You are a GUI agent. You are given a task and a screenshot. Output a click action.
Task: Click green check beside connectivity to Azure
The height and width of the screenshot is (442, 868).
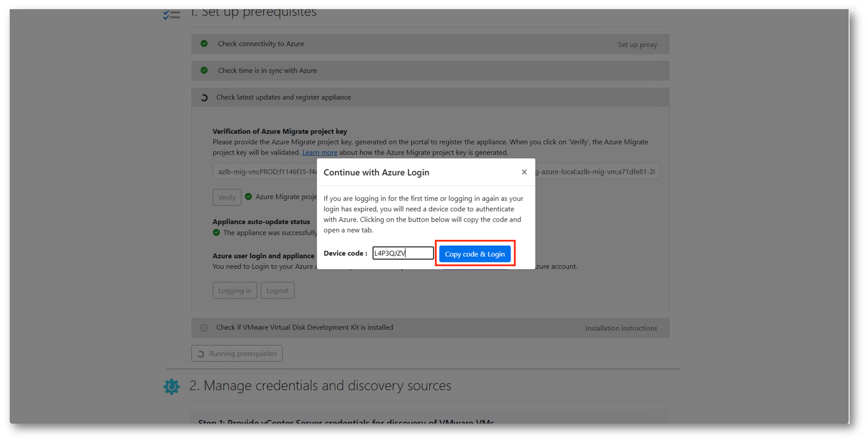204,44
